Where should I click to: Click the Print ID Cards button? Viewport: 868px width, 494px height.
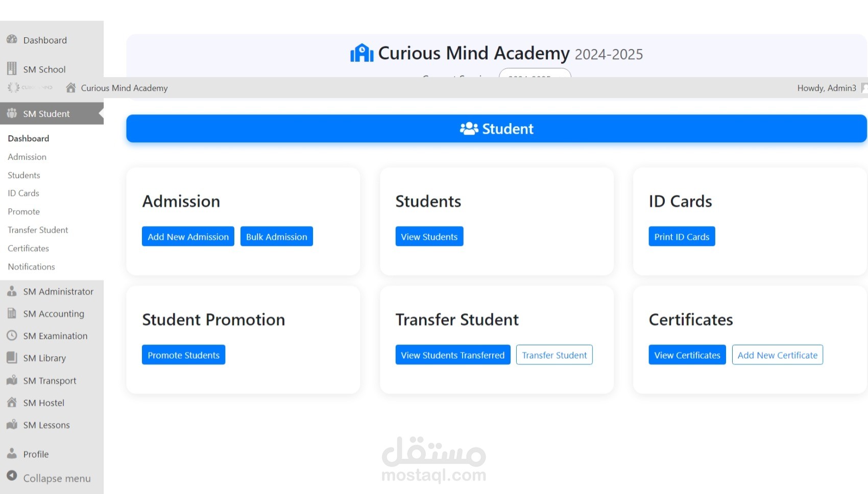tap(682, 236)
